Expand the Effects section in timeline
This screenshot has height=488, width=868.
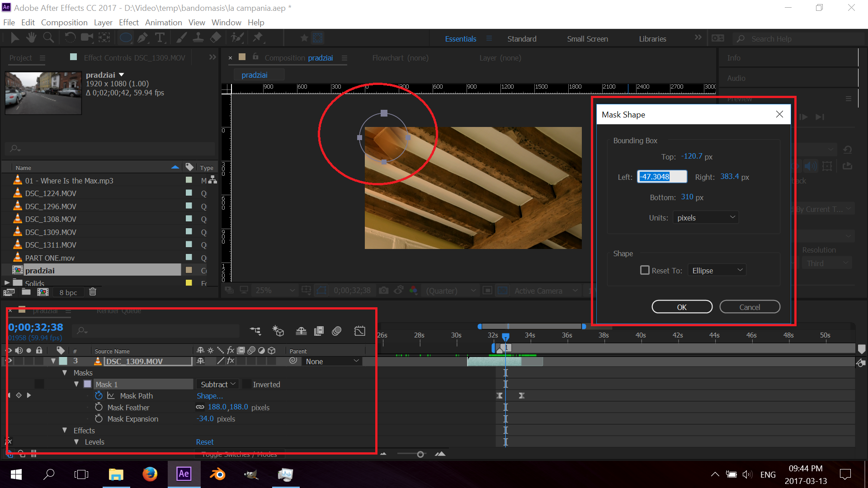(64, 430)
